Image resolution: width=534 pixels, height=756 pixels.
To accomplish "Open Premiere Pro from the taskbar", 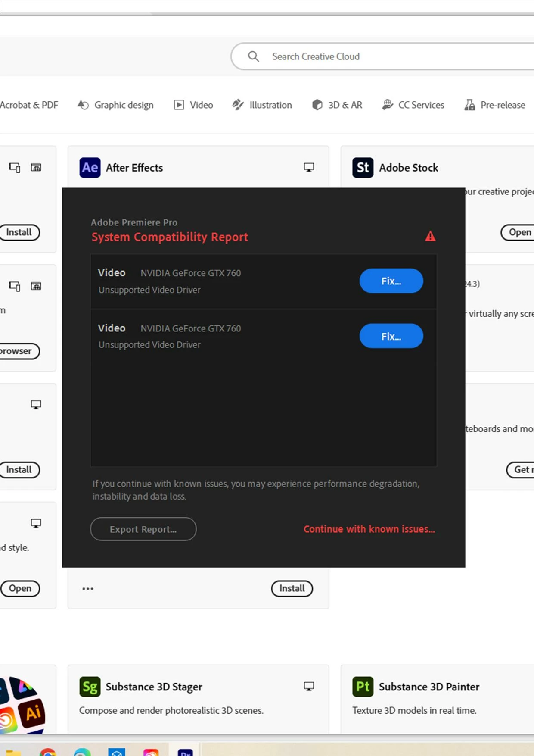I will tap(186, 752).
